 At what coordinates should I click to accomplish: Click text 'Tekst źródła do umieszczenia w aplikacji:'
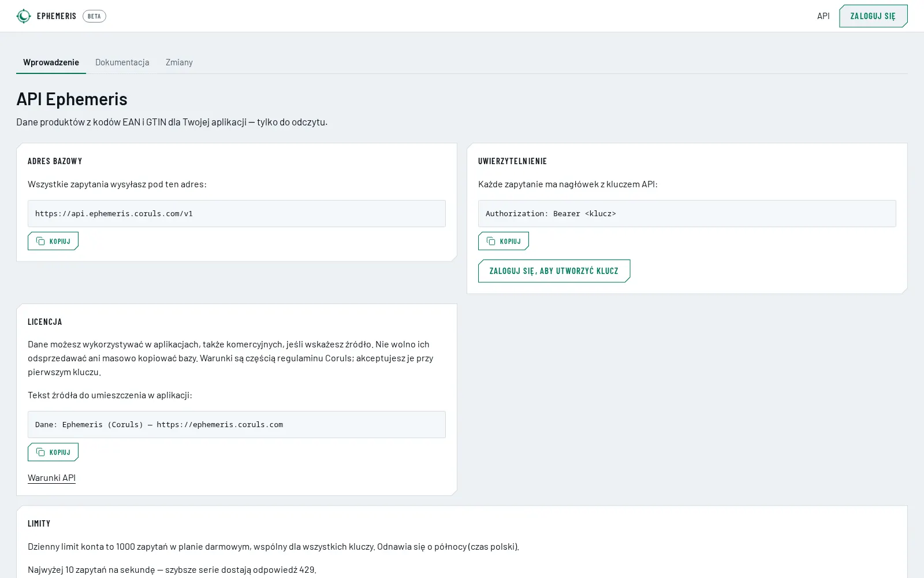(x=110, y=395)
